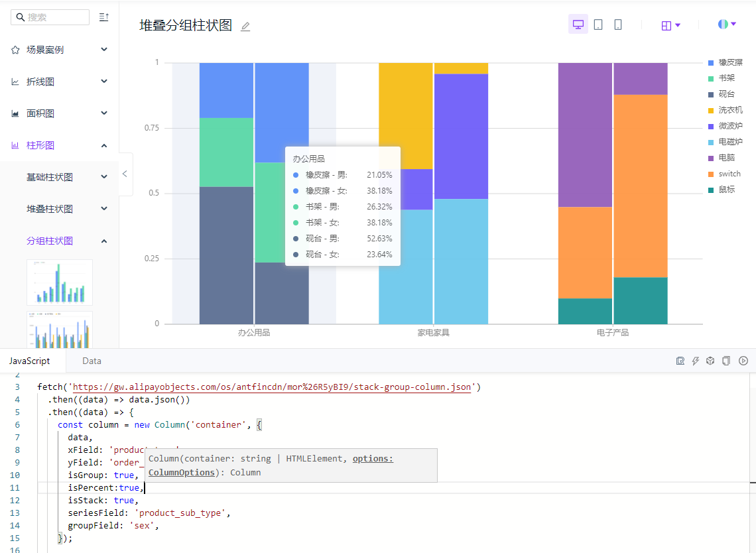Open the second grouped column chart thumbnail
756x553 pixels.
(59, 330)
